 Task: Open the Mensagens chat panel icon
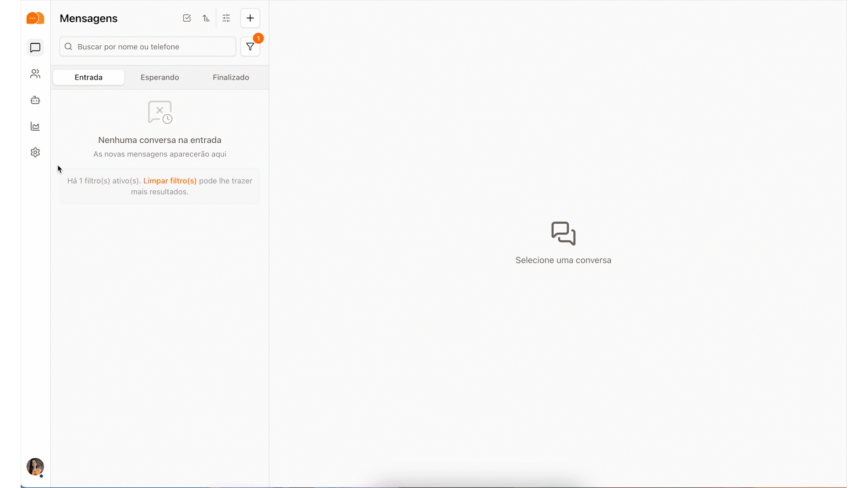click(x=35, y=47)
